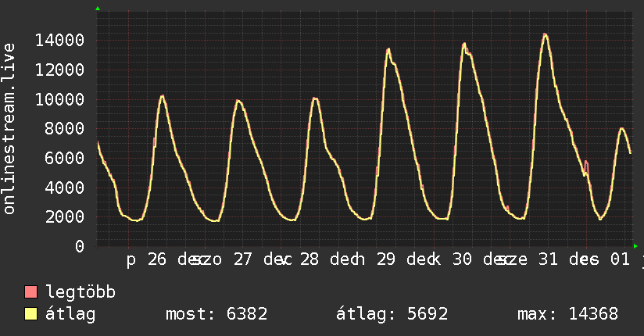This screenshot has height=336, width=644.
Task: Click the 31 date label on x-axis
Action: 548,259
